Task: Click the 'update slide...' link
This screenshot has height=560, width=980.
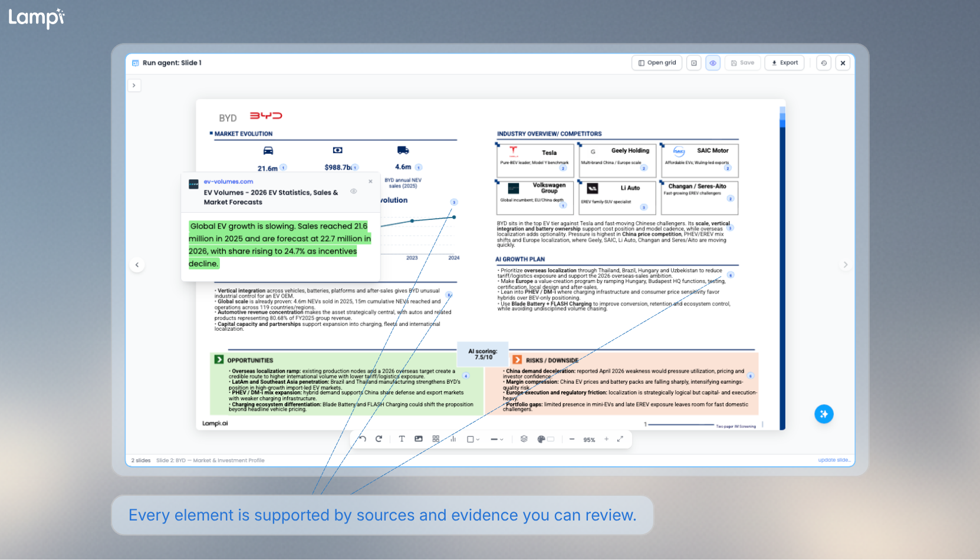Action: coord(834,460)
